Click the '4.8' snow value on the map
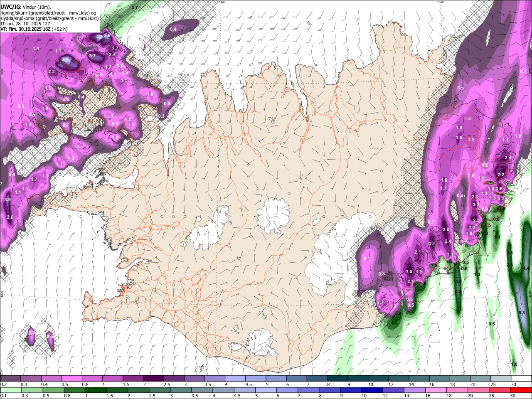Viewport: 532px width, 399px height. tap(99, 37)
